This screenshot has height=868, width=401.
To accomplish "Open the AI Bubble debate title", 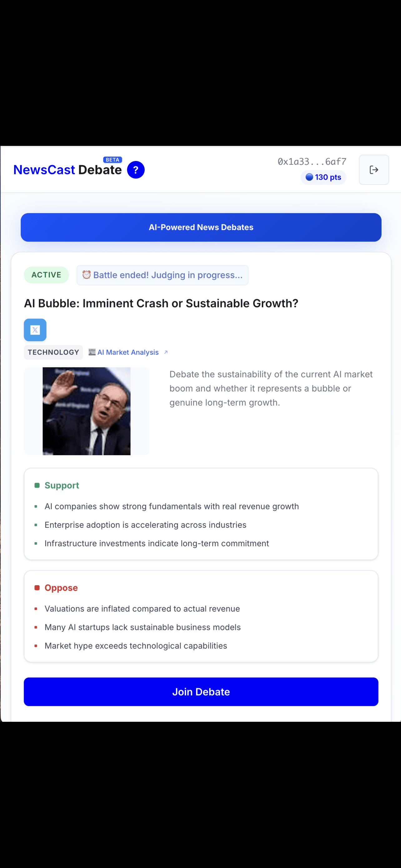I will point(161,303).
